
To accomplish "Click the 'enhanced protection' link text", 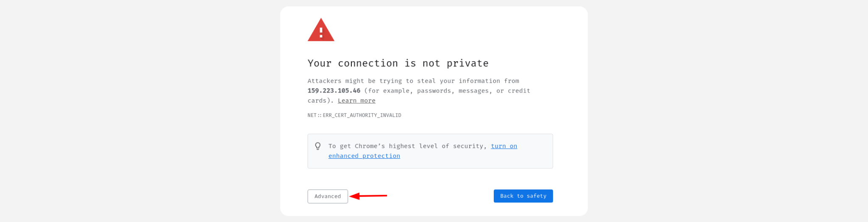I will (364, 156).
